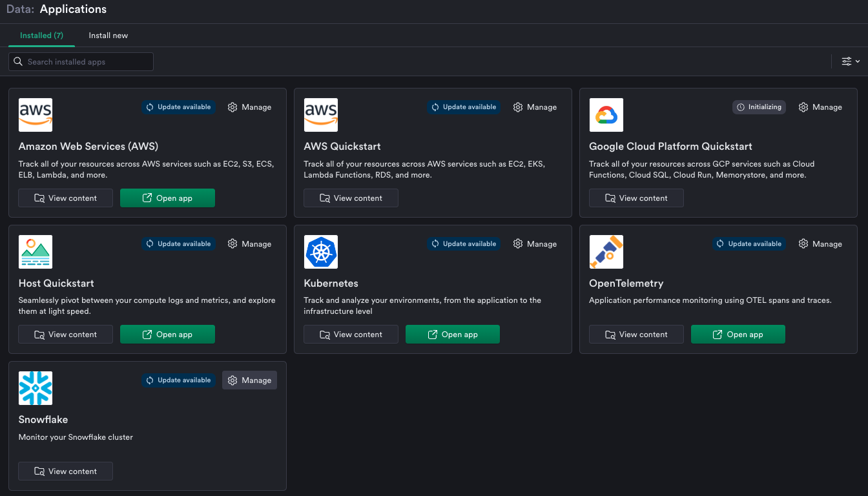The image size is (868, 496).
Task: View content of Kubernetes
Action: coord(351,335)
